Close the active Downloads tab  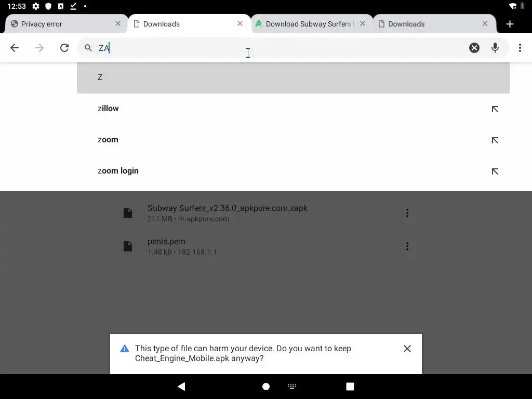click(240, 24)
